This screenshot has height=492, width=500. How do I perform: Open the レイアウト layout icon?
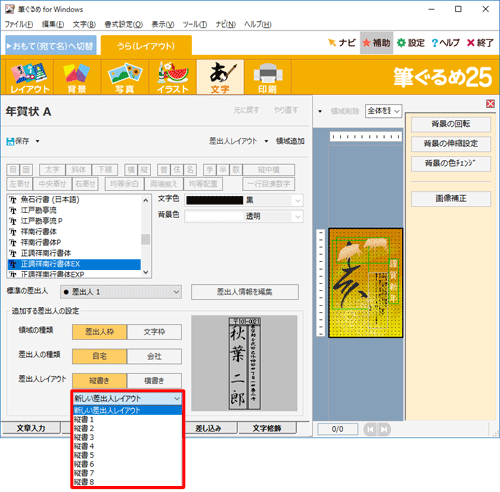(29, 73)
